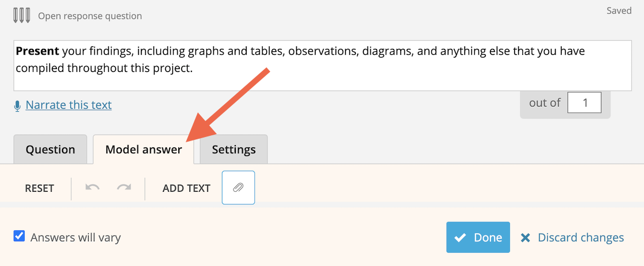The image size is (644, 266).
Task: Click the blue Done button
Action: (478, 237)
